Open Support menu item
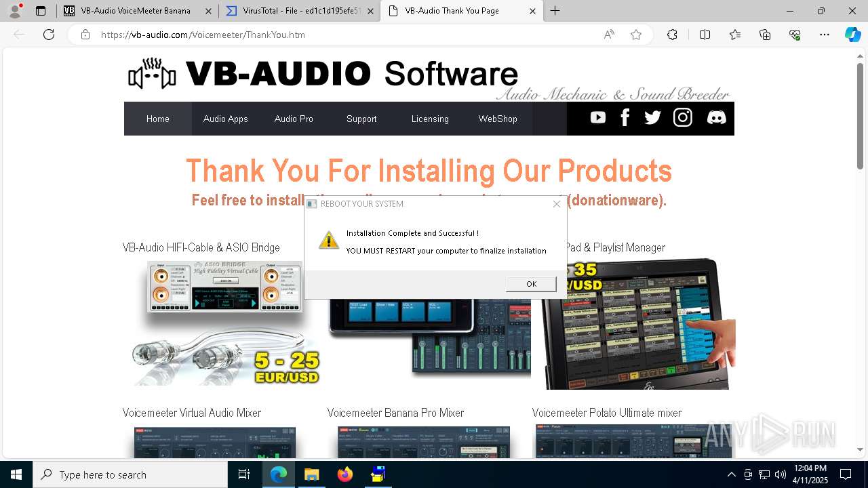 pos(361,119)
